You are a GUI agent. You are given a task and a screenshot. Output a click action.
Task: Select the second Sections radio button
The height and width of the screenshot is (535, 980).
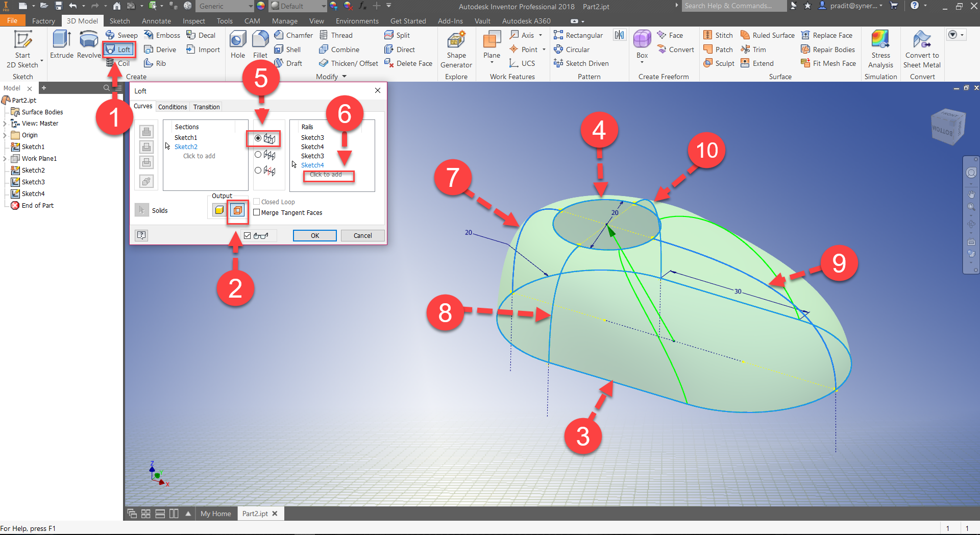(257, 155)
